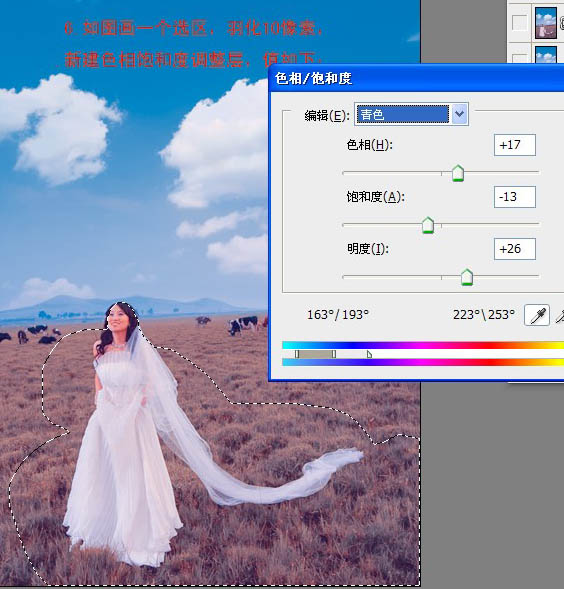Click the right vertical marker of gray range
The height and width of the screenshot is (589, 564).
(334, 354)
